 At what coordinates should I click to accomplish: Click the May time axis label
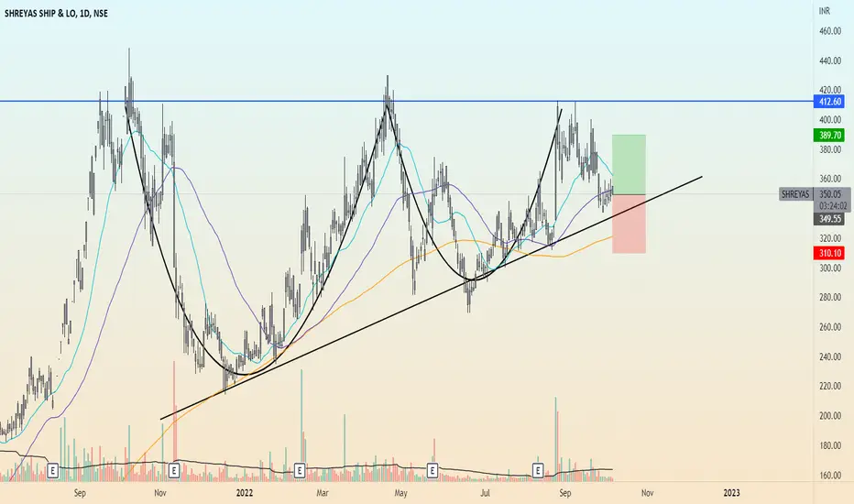tap(400, 493)
